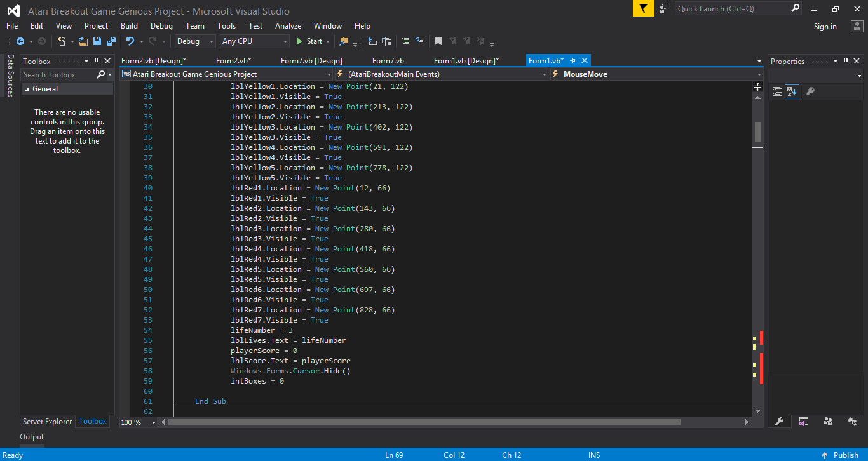Screen dimensions: 868x461
Task: Open the Team menu
Action: pyautogui.click(x=195, y=26)
